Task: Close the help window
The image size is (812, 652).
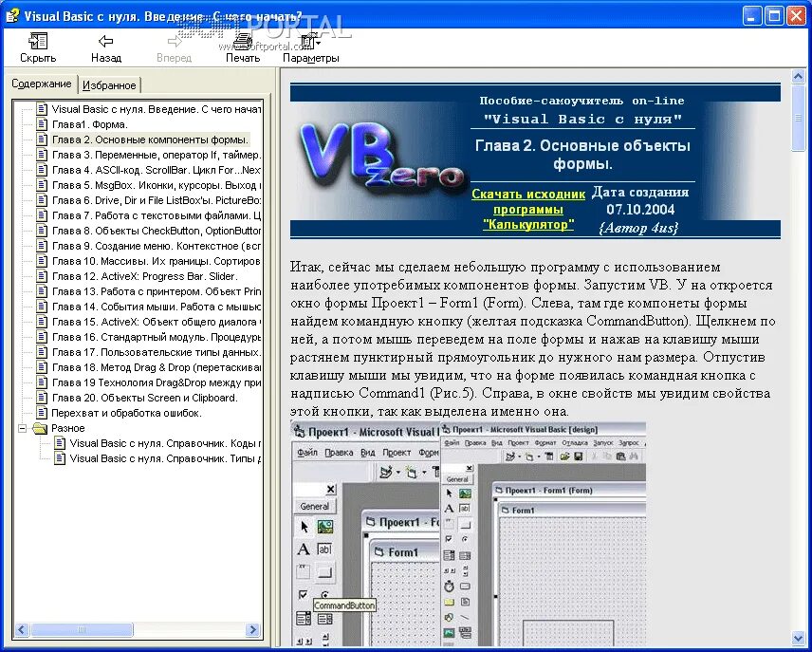Action: coord(797,16)
